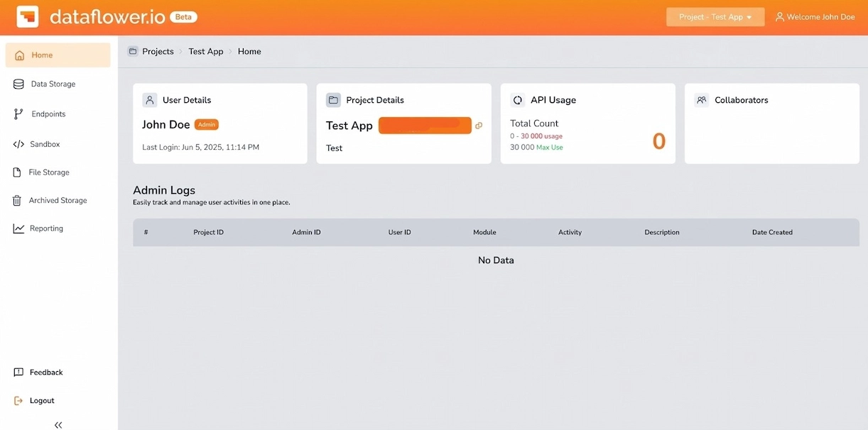Image resolution: width=868 pixels, height=430 pixels.
Task: Collapse the sidebar with double chevron
Action: tap(58, 425)
